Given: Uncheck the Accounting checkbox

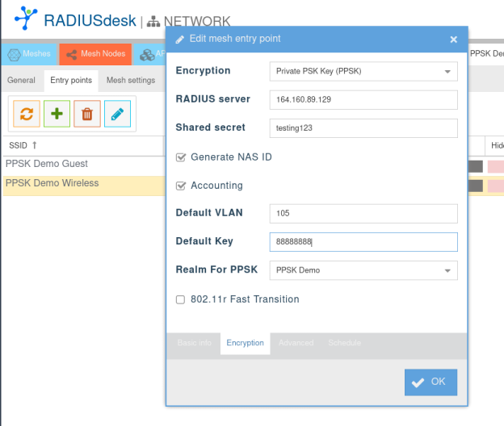Looking at the screenshot, I should 181,186.
